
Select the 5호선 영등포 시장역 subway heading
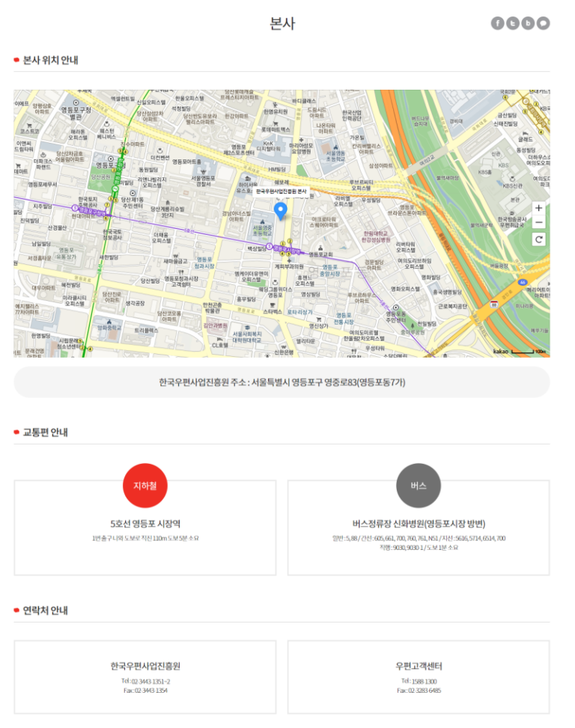point(144,524)
